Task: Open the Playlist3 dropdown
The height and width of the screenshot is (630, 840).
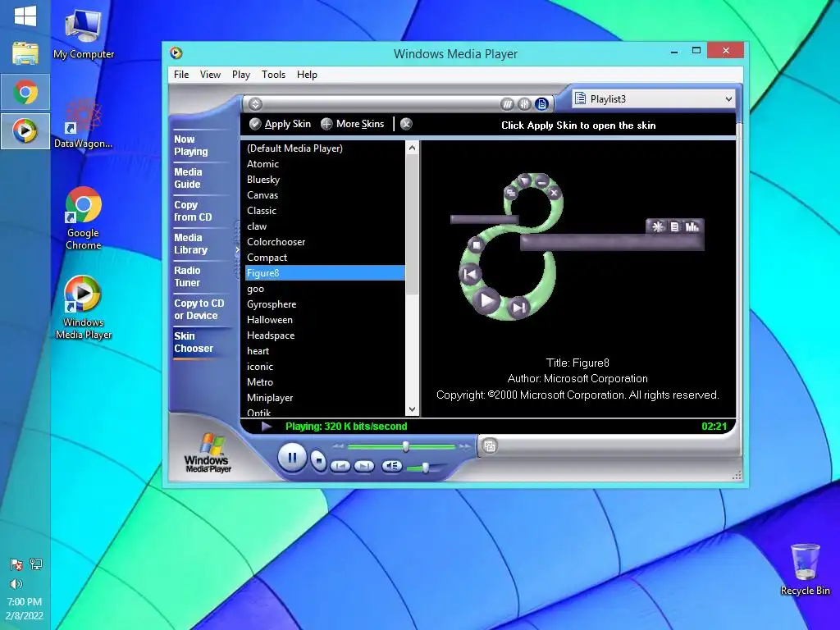Action: pyautogui.click(x=654, y=98)
